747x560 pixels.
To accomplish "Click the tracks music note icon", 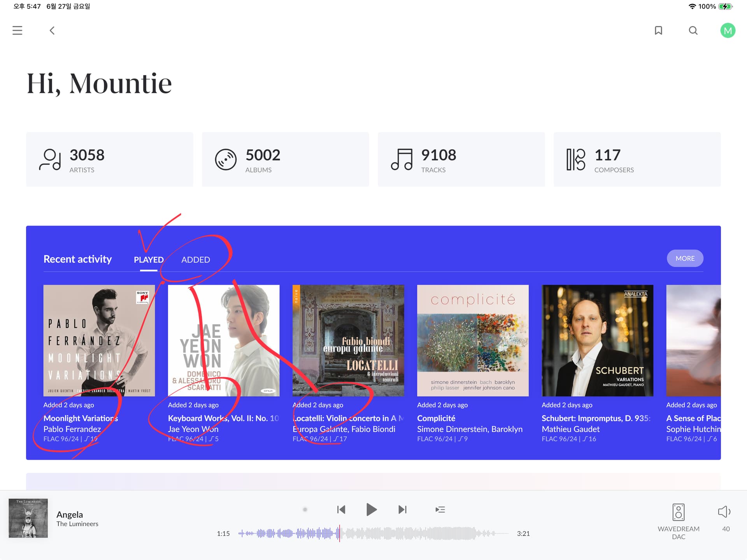I will pos(402,159).
